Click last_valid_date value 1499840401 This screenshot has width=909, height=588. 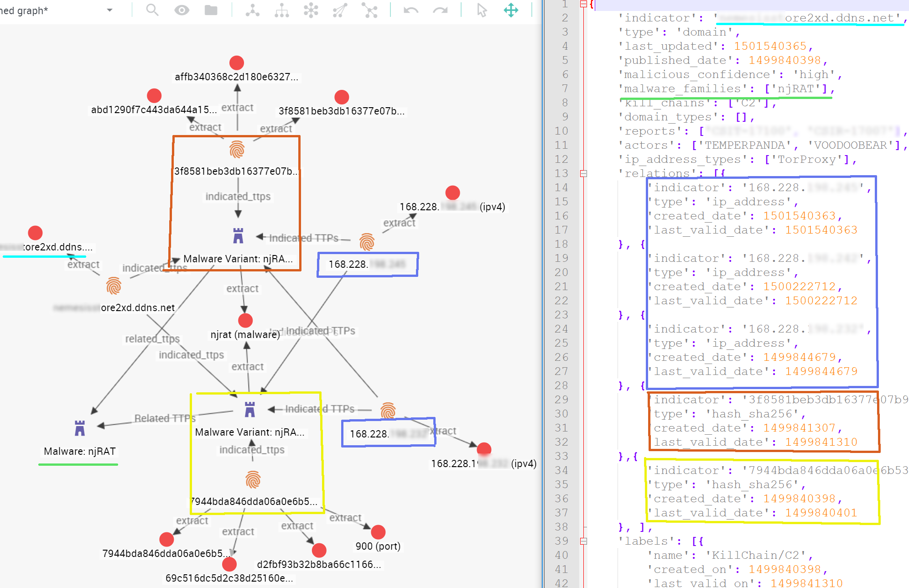coord(821,513)
